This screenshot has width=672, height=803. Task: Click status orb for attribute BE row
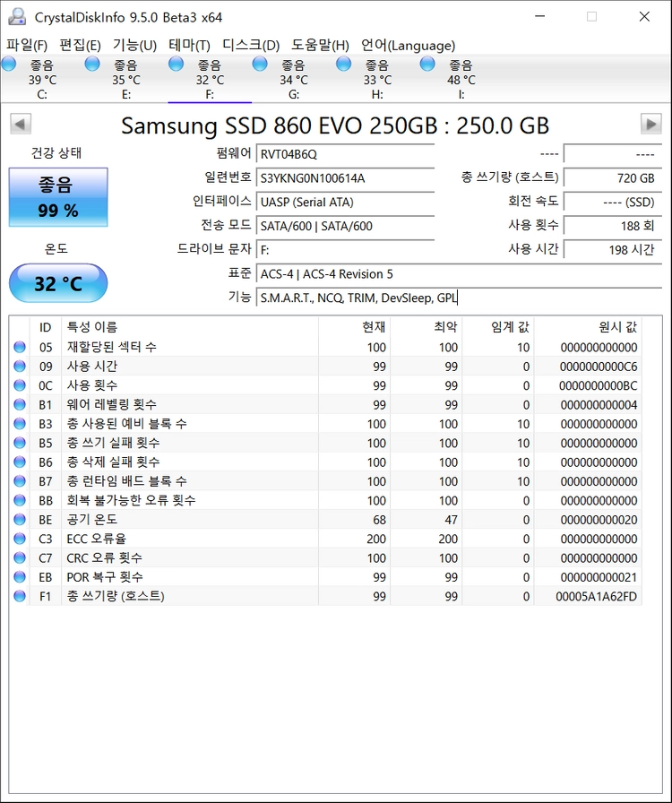pos(20,519)
